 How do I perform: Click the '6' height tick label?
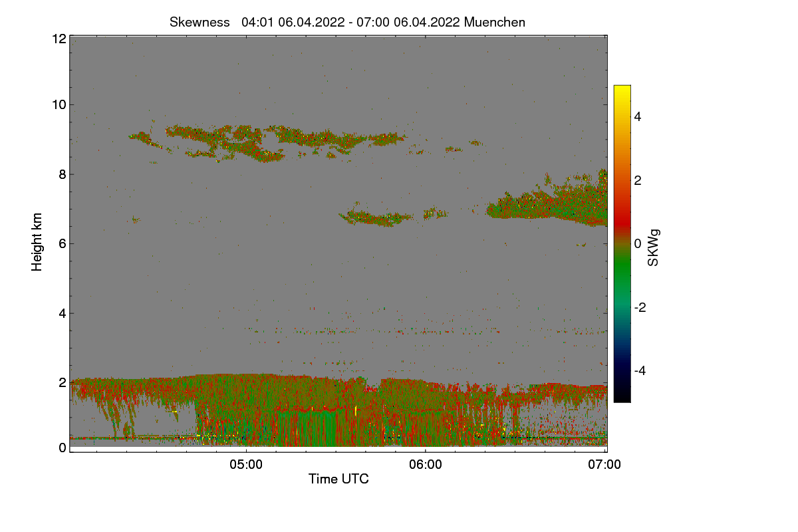coord(63,243)
